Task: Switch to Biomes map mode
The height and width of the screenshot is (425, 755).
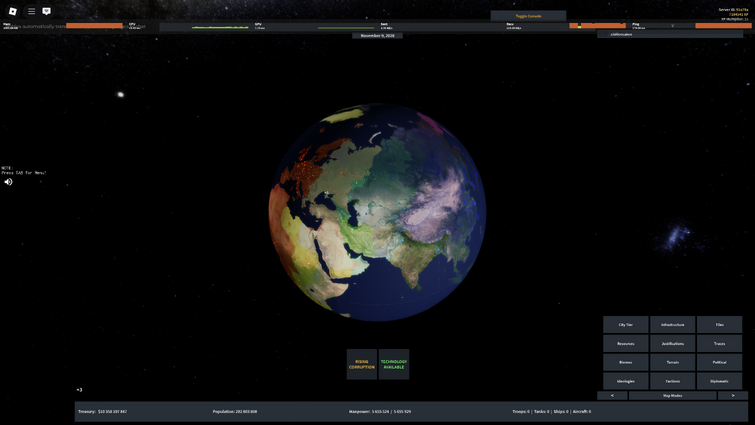Action: coord(625,362)
